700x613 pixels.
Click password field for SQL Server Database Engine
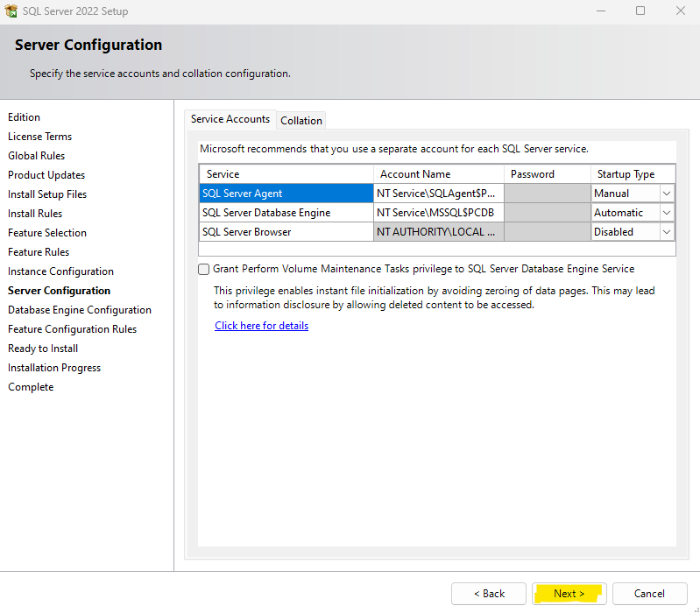(x=548, y=213)
